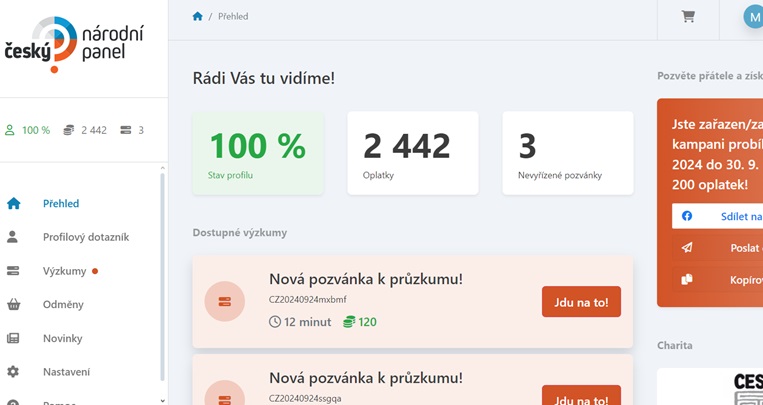Click coins balance 2 442 in sidebar
The height and width of the screenshot is (405, 763).
(x=85, y=130)
